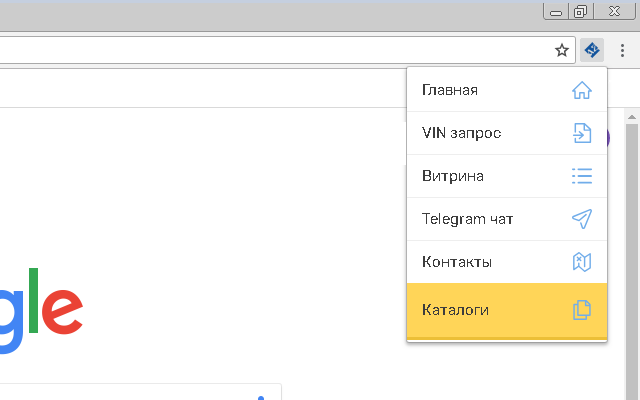Click the map icon beside Контакты
The width and height of the screenshot is (640, 400).
(x=581, y=262)
